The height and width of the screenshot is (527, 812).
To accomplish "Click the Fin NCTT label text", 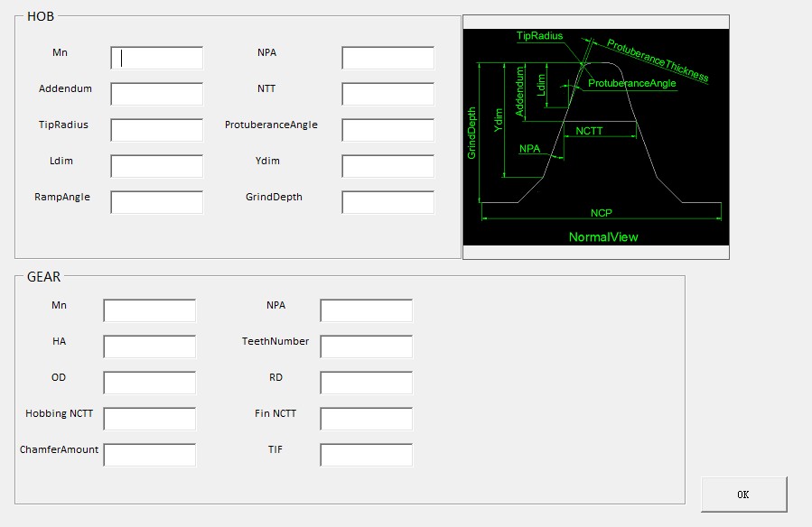I will (275, 413).
